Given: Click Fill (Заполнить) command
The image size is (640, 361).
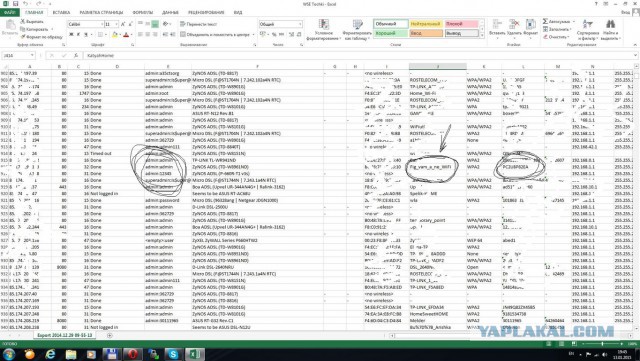Looking at the screenshot, I should (x=557, y=29).
